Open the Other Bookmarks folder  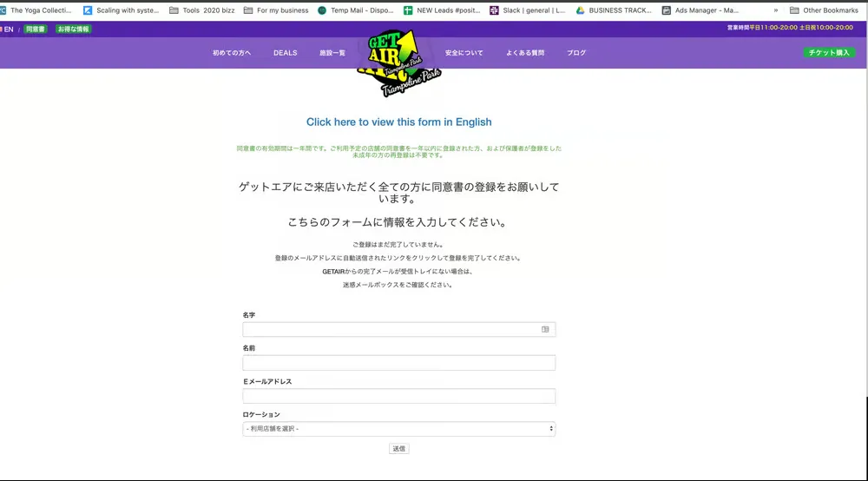pyautogui.click(x=824, y=10)
